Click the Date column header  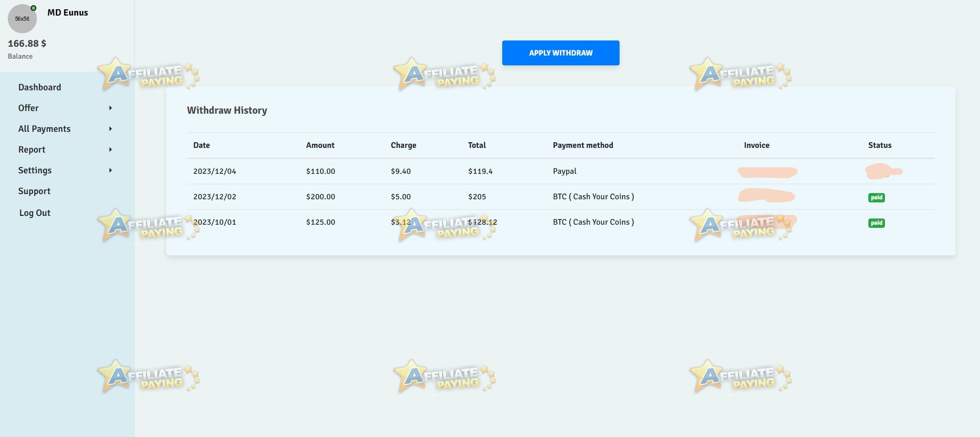pyautogui.click(x=202, y=145)
